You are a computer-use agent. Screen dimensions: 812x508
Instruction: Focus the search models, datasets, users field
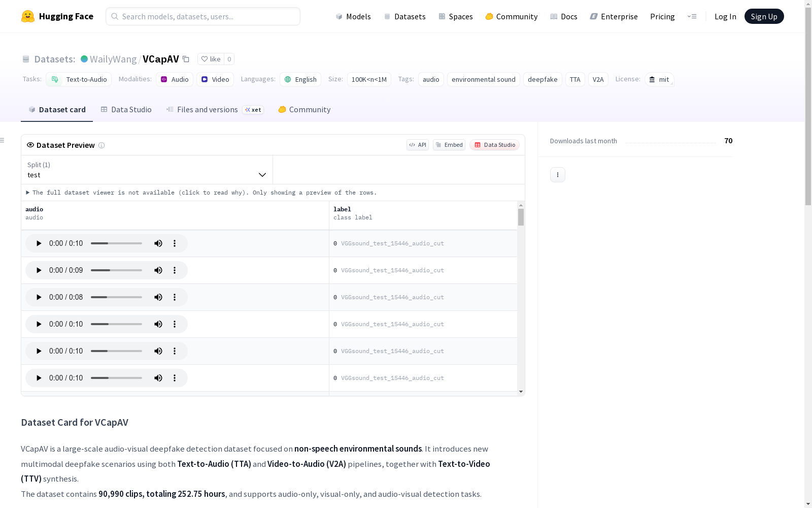tap(203, 16)
